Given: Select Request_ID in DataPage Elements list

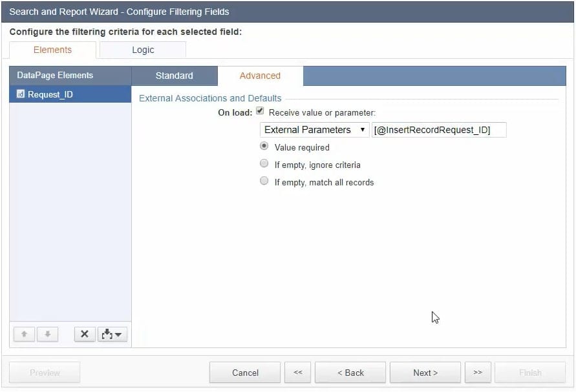Looking at the screenshot, I should click(x=50, y=95).
